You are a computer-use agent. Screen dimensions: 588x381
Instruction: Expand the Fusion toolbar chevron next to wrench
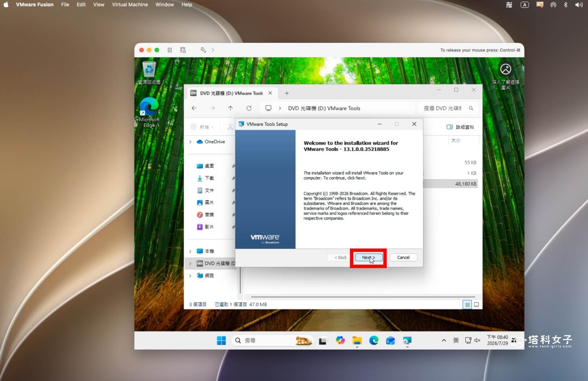coord(213,50)
